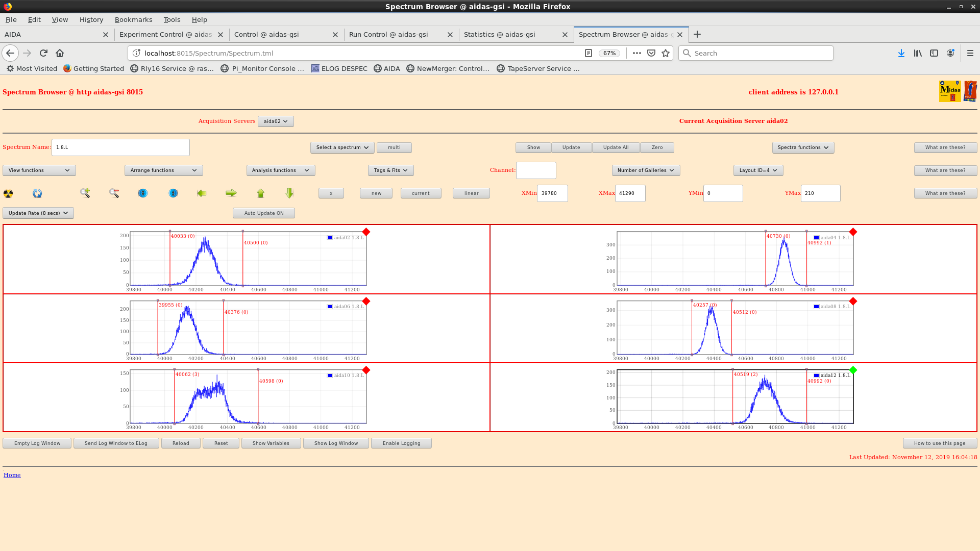Viewport: 980px width, 551px height.
Task: Click the red diamond marker on aida10 plot
Action: 366,370
